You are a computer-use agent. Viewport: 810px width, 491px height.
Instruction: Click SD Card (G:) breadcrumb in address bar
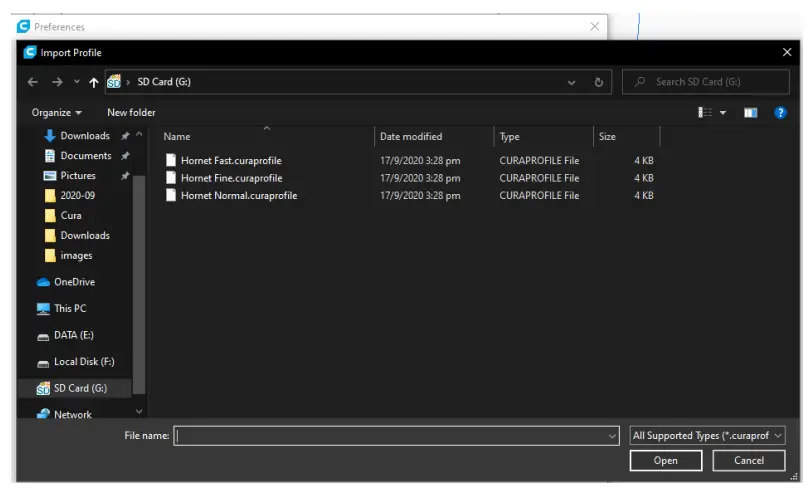point(164,82)
